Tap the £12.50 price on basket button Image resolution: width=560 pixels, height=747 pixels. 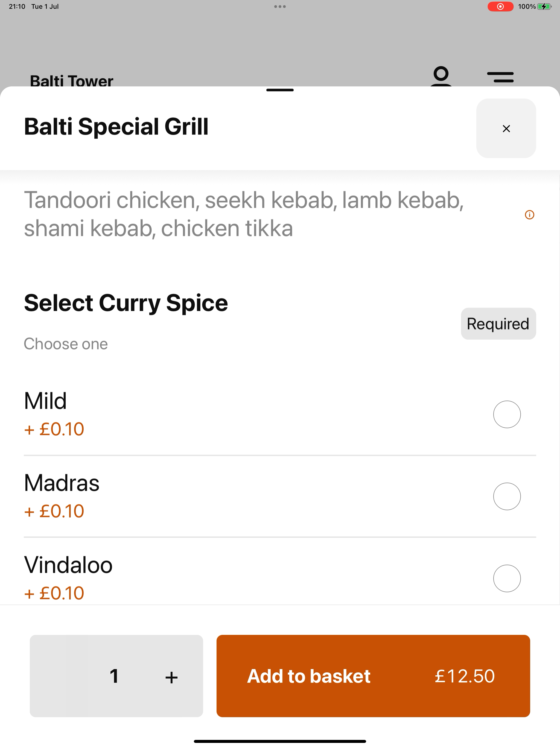(465, 676)
